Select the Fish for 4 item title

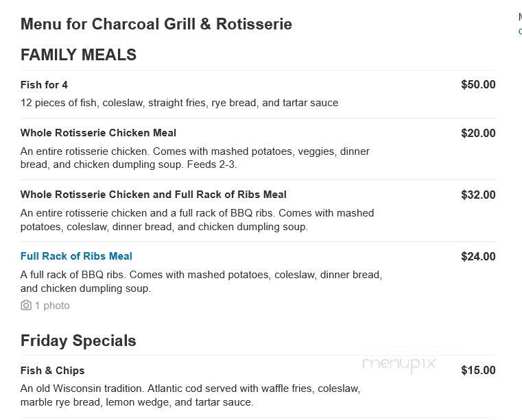[x=44, y=85]
